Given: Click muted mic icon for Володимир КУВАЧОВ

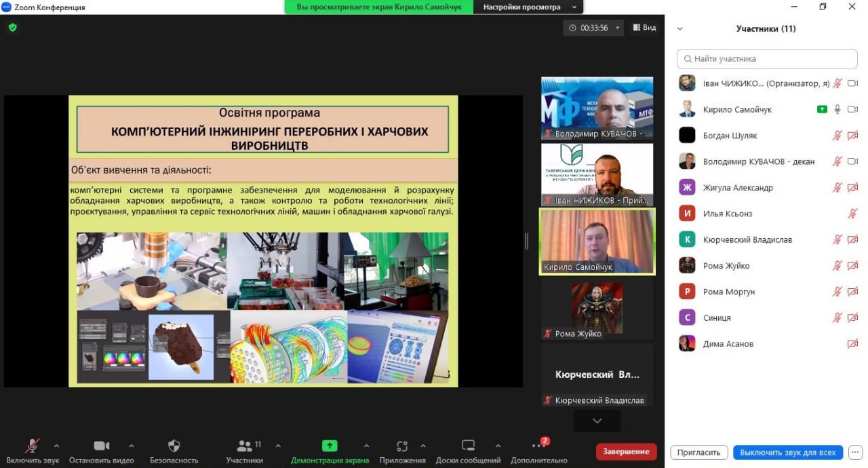Looking at the screenshot, I should click(x=837, y=161).
